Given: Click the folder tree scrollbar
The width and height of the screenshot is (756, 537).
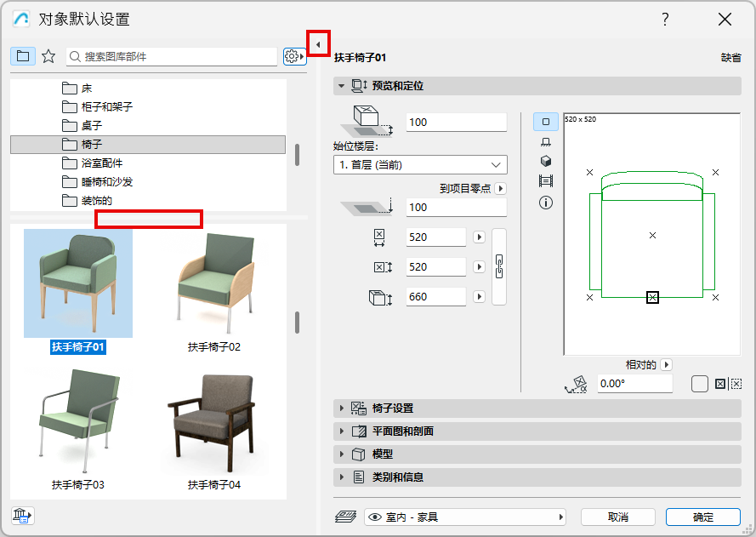Looking at the screenshot, I should pos(297,155).
